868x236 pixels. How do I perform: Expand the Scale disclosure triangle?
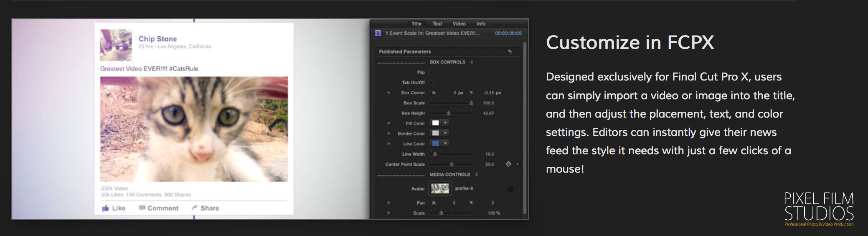click(388, 213)
